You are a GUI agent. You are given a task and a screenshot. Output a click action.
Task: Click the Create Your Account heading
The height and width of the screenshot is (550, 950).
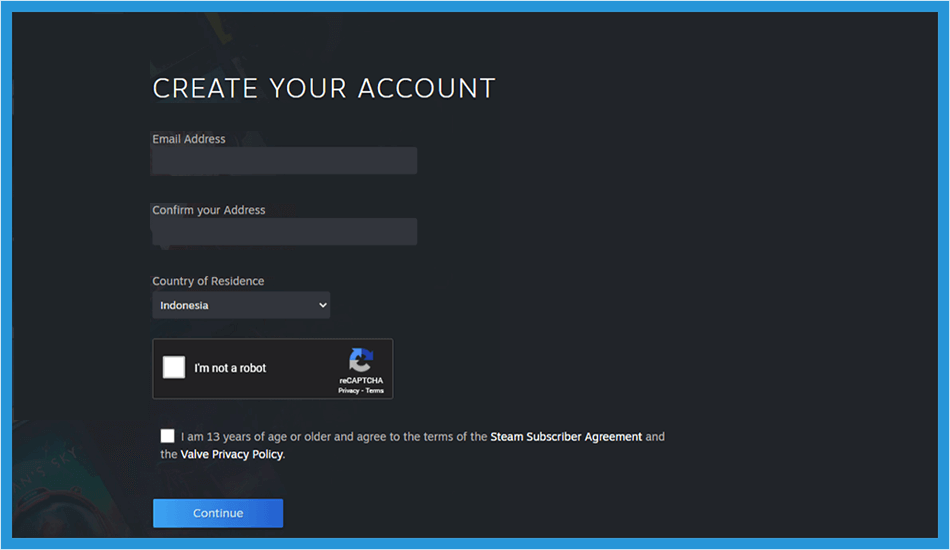coord(324,88)
